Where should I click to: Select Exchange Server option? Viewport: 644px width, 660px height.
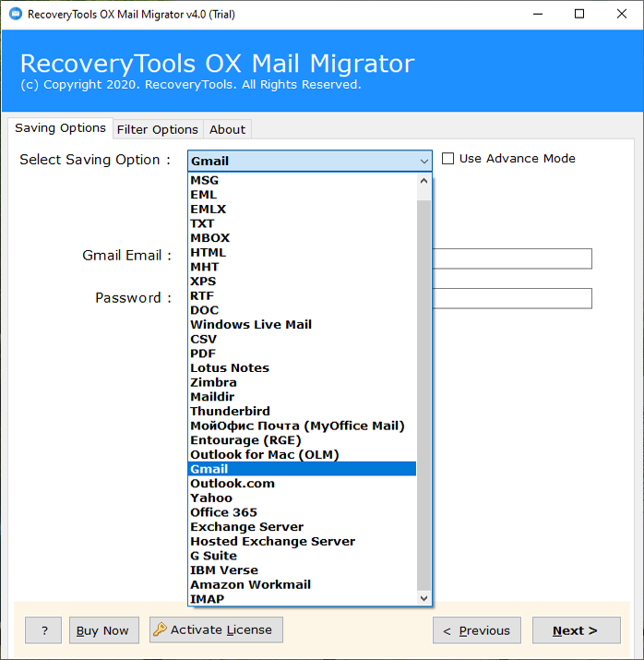(x=302, y=526)
